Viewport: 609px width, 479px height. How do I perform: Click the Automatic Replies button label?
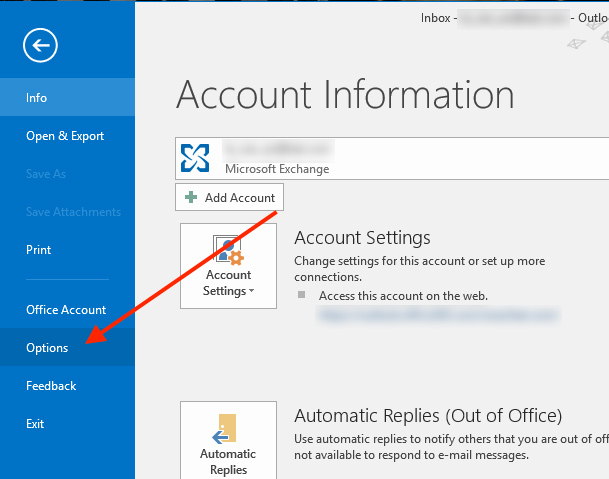click(x=228, y=461)
